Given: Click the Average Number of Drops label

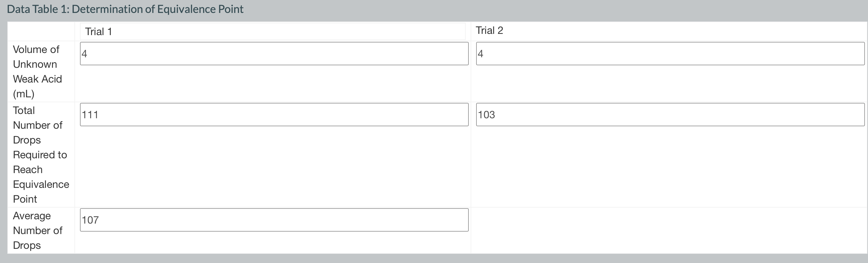Looking at the screenshot, I should 38,230.
